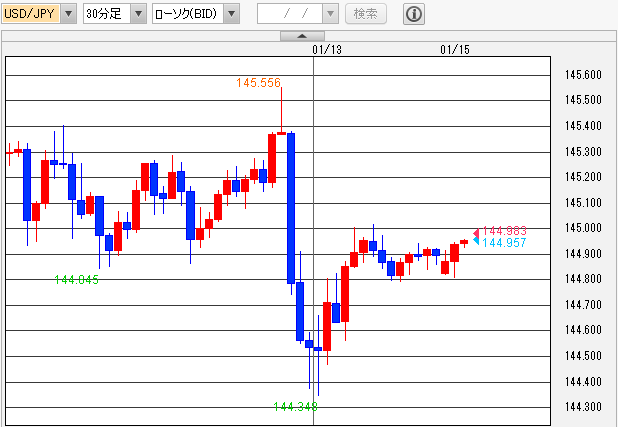The height and width of the screenshot is (427, 618).
Task: Open the 30分足 timeframe dropdown
Action: [115, 14]
